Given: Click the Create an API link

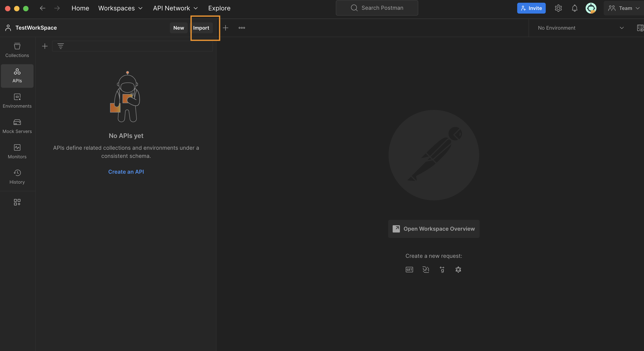Looking at the screenshot, I should pos(126,172).
